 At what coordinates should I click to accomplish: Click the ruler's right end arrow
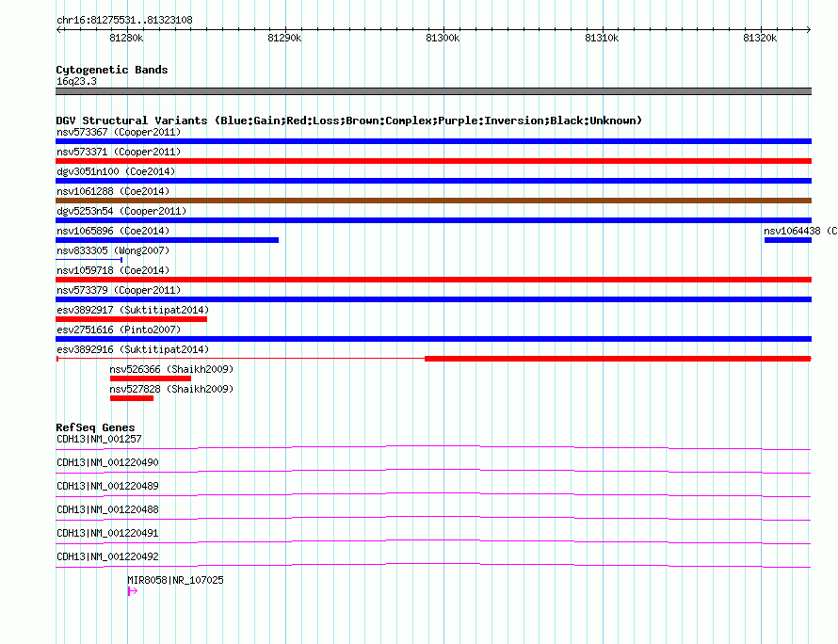[x=809, y=29]
